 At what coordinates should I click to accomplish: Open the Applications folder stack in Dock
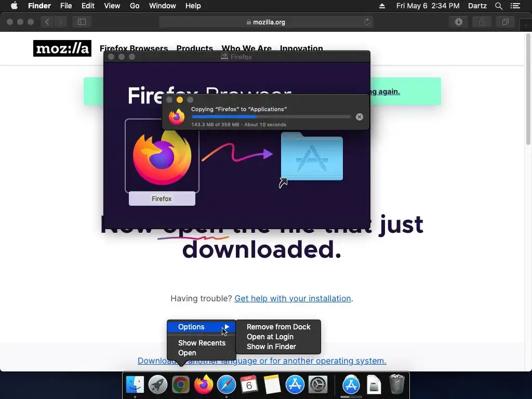(x=351, y=384)
